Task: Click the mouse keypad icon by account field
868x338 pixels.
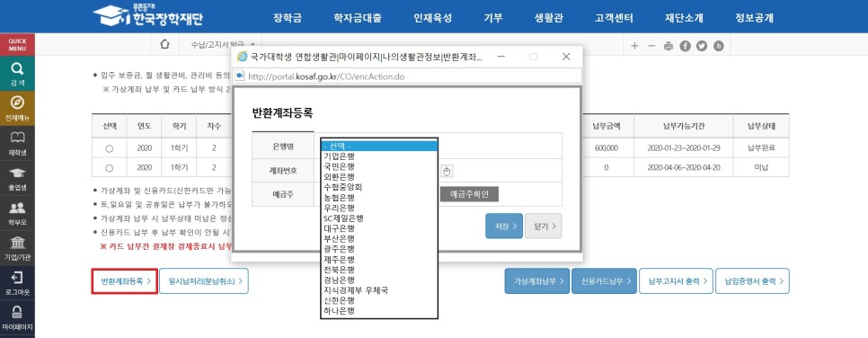Action: pyautogui.click(x=447, y=171)
